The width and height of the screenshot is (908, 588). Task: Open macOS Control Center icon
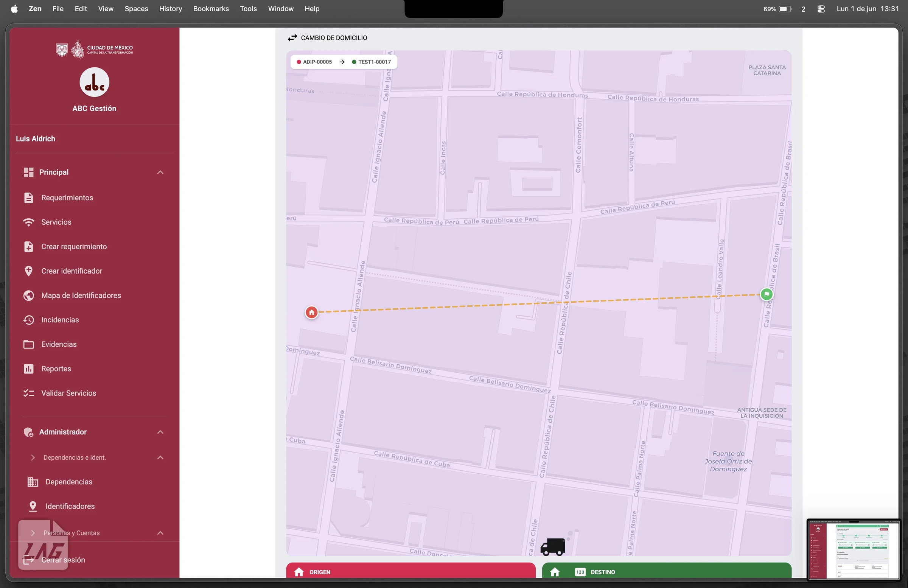(821, 9)
